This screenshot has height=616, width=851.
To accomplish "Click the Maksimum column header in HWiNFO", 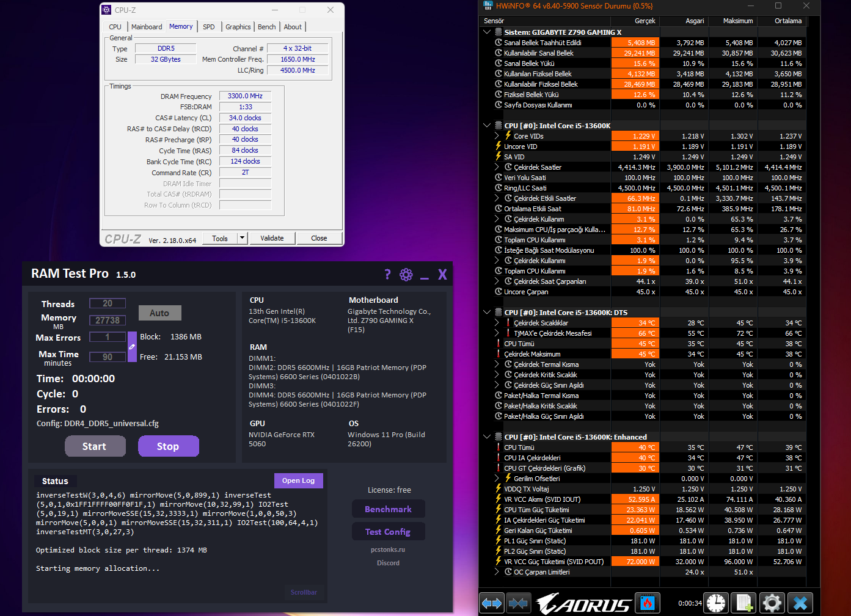I will coord(734,21).
